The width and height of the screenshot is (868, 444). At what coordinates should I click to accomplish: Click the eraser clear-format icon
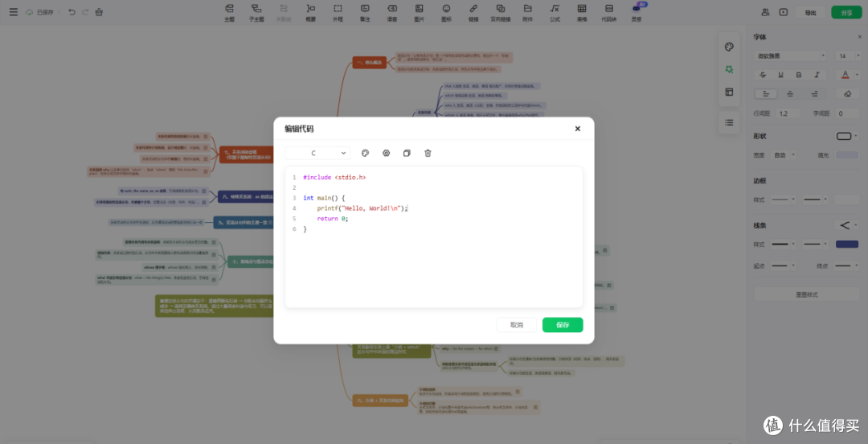(x=848, y=94)
